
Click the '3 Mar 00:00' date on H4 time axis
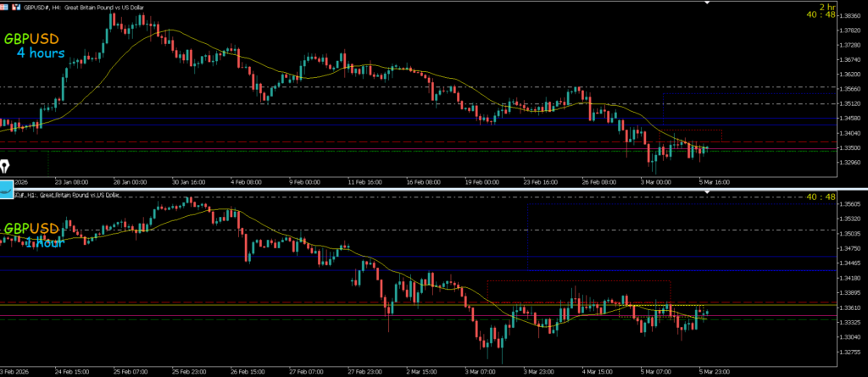click(654, 180)
